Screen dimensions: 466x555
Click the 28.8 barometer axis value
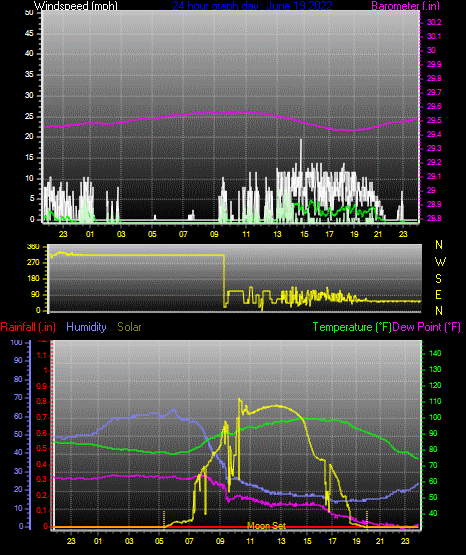(434, 218)
